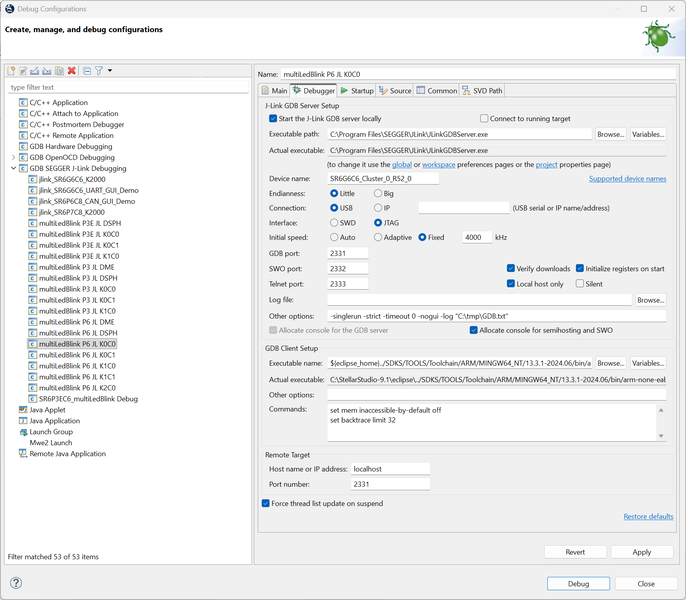
Task: Enable the Silent checkbox
Action: 580,284
